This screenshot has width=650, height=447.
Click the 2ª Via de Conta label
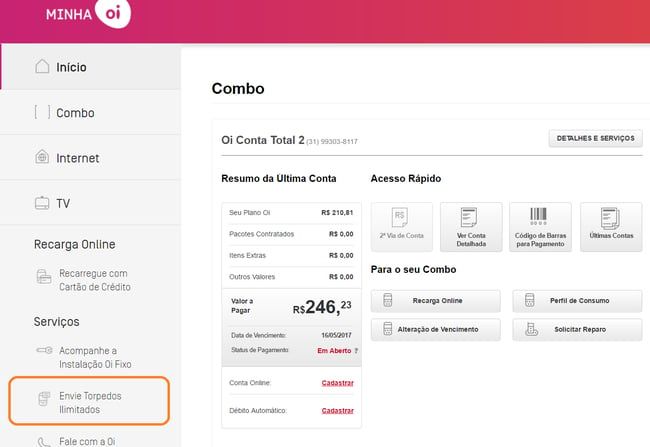402,236
